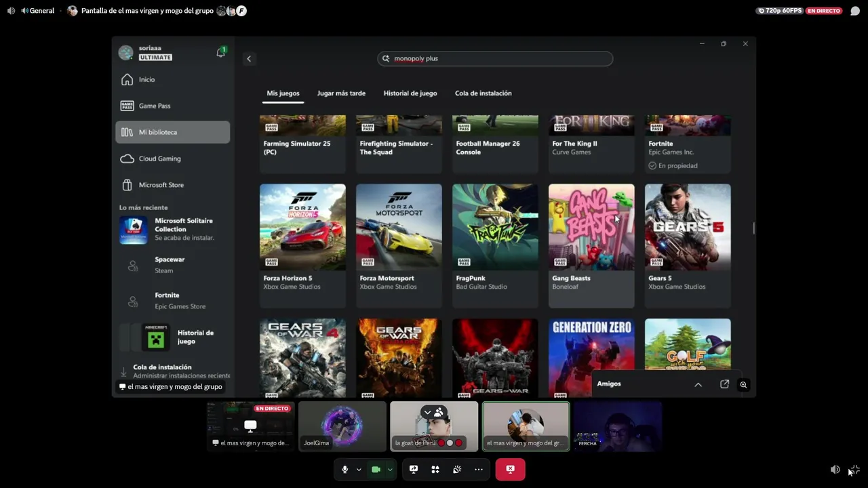Switch to Mis juegos tab
The height and width of the screenshot is (488, 868).
tap(283, 94)
